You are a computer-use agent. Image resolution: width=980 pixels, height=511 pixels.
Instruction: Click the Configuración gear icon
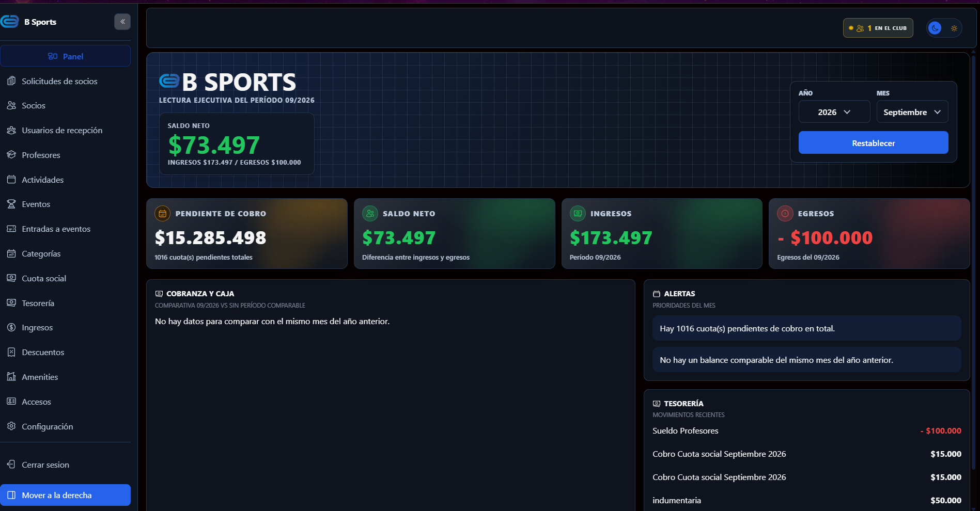pos(11,426)
